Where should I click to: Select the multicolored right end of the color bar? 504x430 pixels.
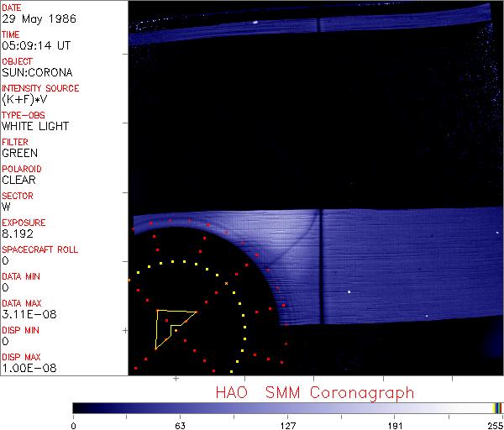point(497,407)
